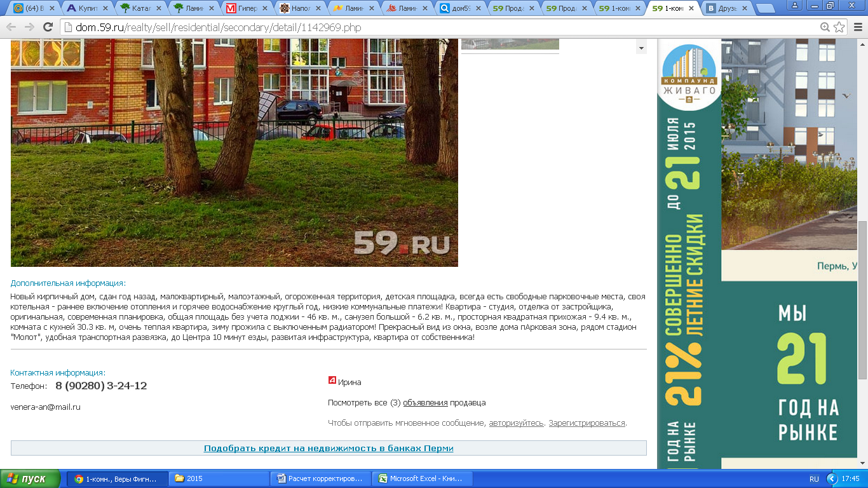Open "Подобрать кредит на недвижимость в банках Перми"
The image size is (868, 488).
[x=329, y=448]
